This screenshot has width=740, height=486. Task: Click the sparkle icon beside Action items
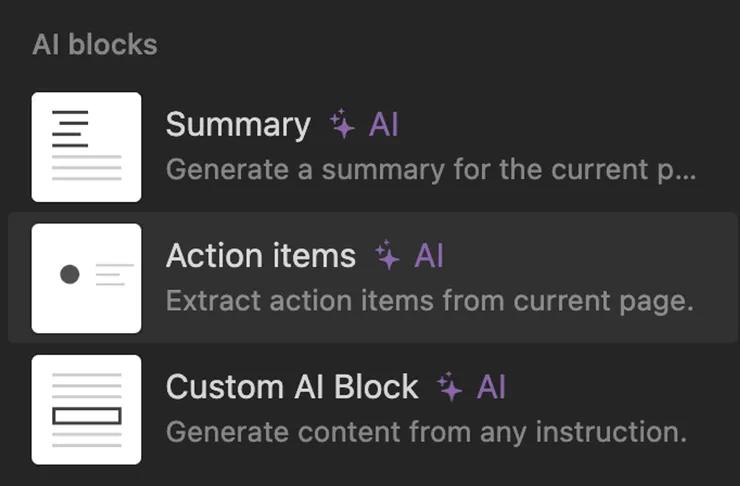click(x=388, y=256)
